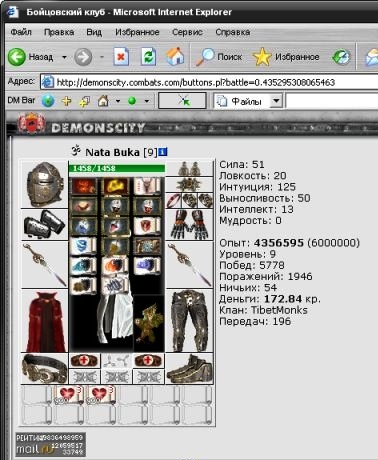
Task: Click the Клан: TibetMonks text
Action: coord(263,310)
